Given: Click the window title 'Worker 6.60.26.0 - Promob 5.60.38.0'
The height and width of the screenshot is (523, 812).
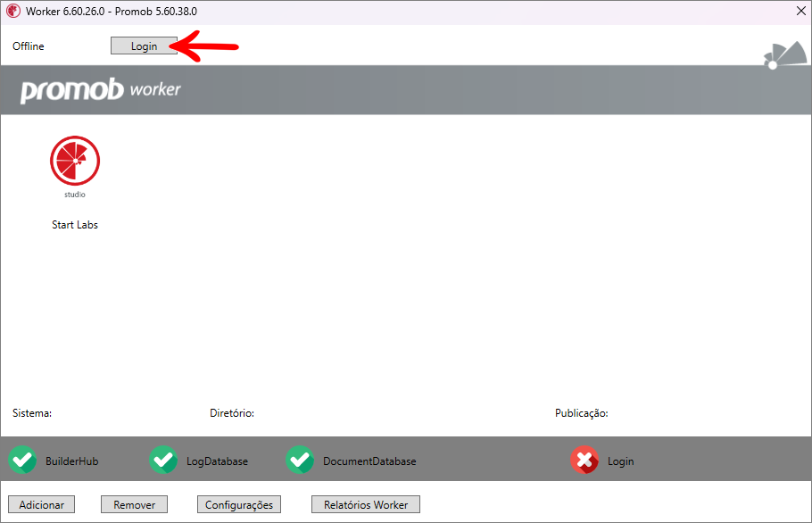Looking at the screenshot, I should click(112, 12).
